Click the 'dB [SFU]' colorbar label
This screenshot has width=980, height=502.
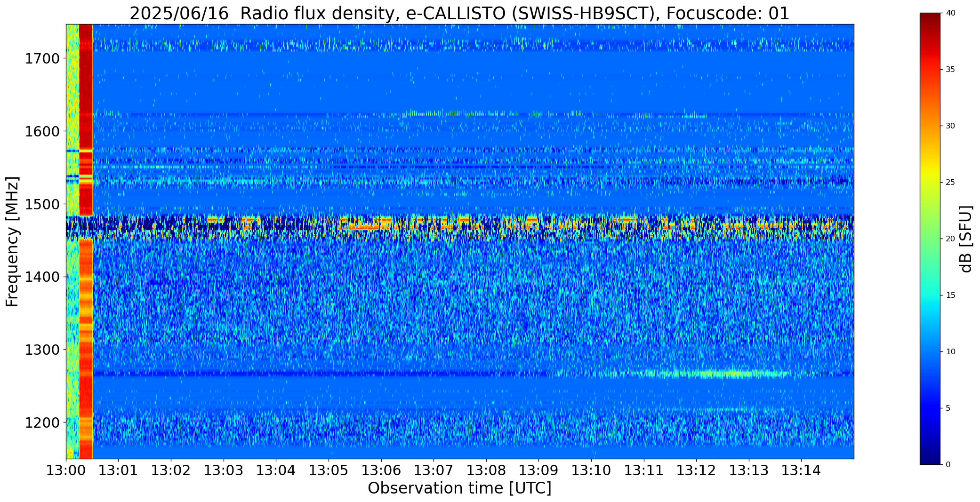(x=966, y=239)
